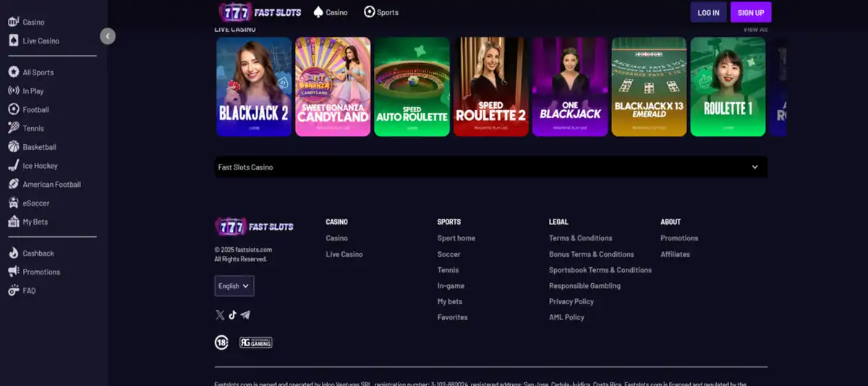Open the Affiliates footer link

point(675,254)
